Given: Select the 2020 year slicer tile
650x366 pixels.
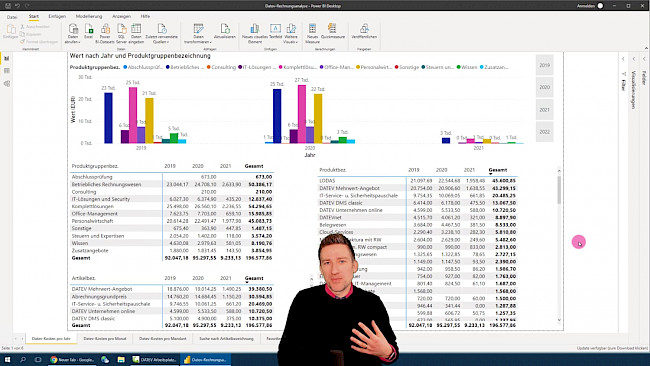Looking at the screenshot, I should (x=544, y=87).
